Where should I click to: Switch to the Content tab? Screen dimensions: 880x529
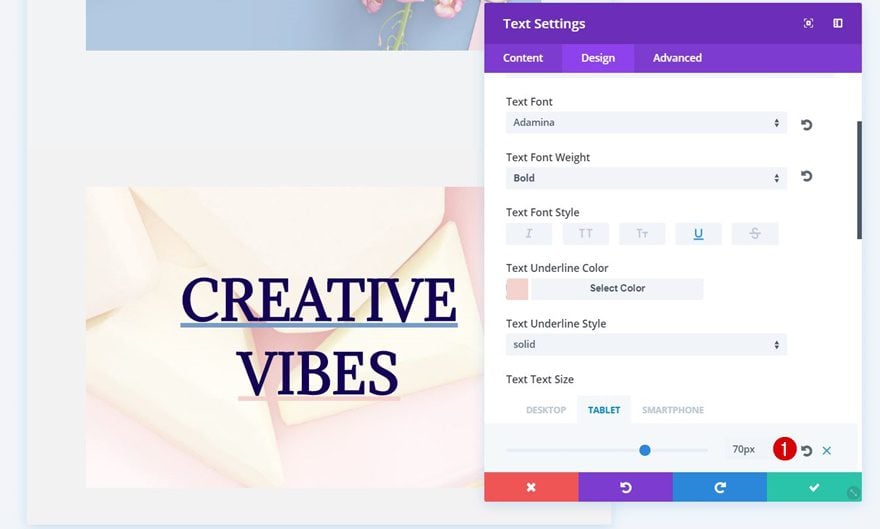[x=522, y=58]
